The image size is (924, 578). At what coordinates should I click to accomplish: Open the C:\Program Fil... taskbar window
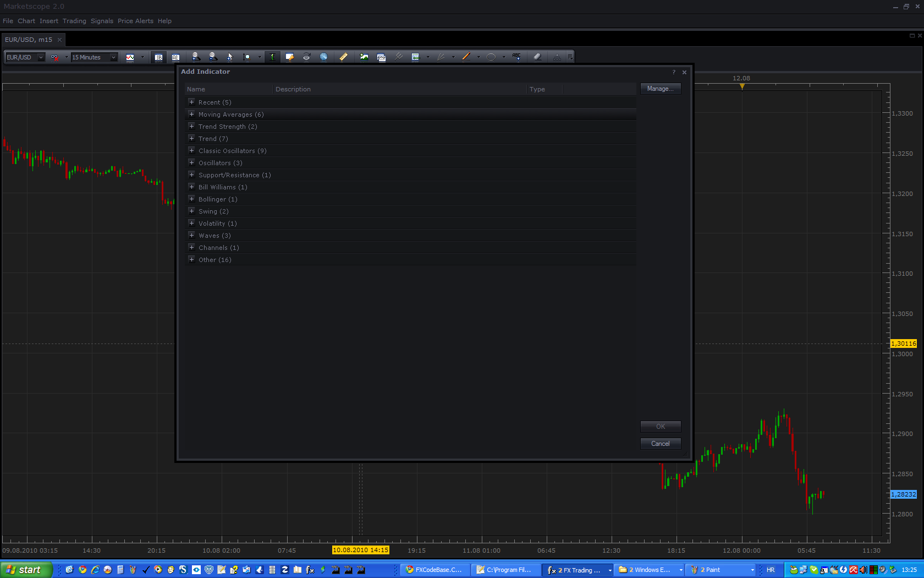(x=507, y=570)
